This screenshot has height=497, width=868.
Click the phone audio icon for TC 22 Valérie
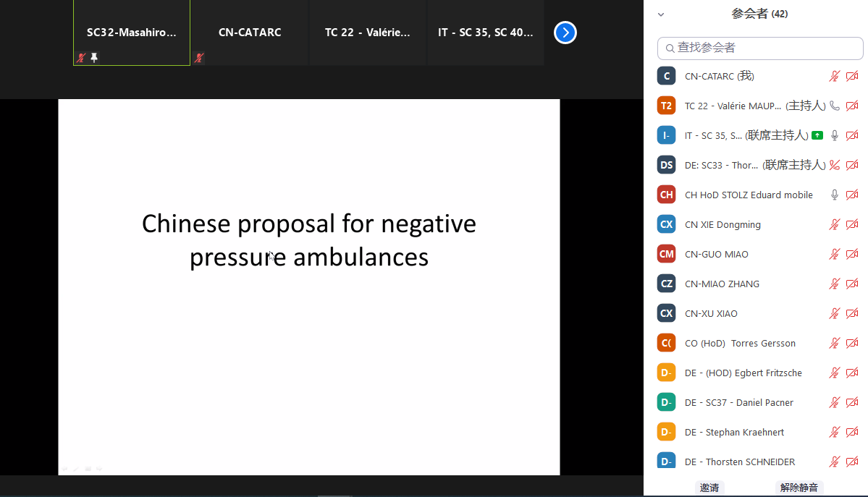coord(835,106)
